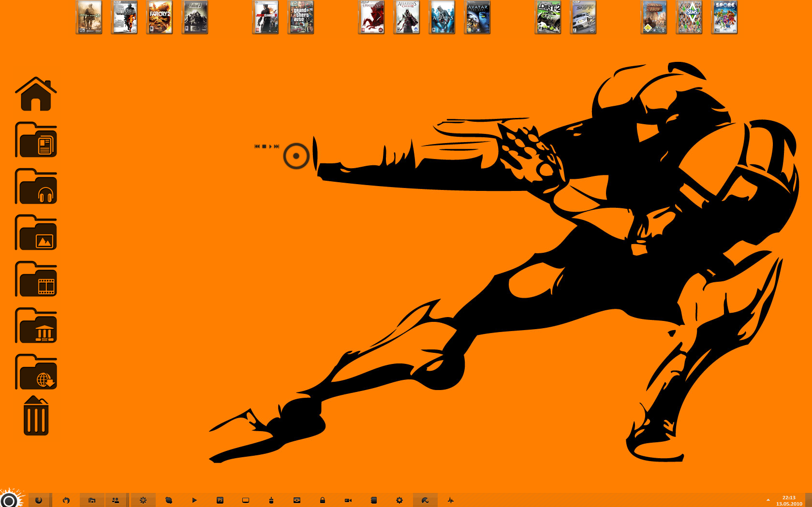812x507 pixels.
Task: Open the Spore game icon
Action: (x=724, y=17)
